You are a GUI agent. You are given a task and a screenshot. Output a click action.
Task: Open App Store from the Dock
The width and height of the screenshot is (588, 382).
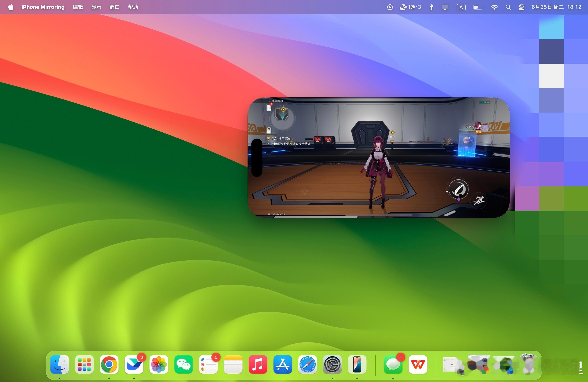pyautogui.click(x=283, y=364)
